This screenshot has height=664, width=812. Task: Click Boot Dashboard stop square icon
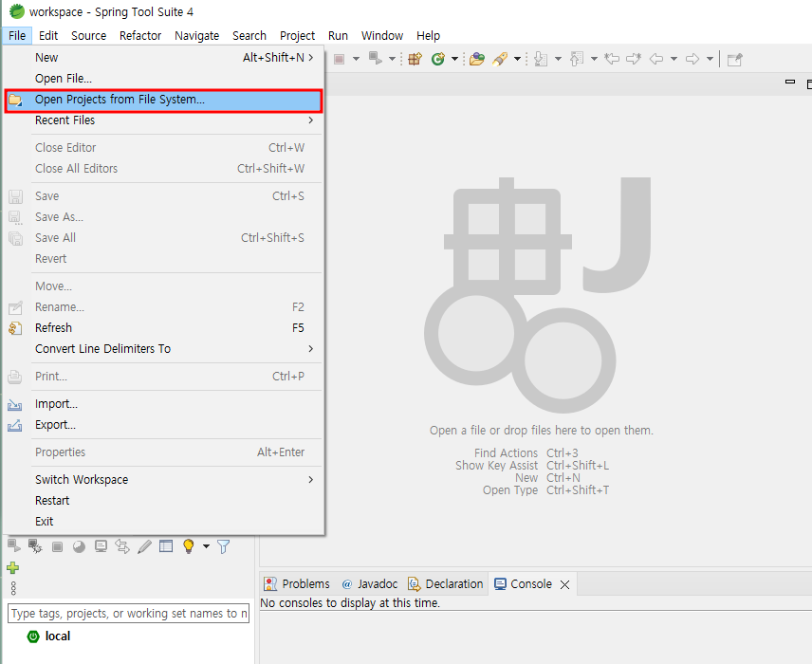point(58,546)
